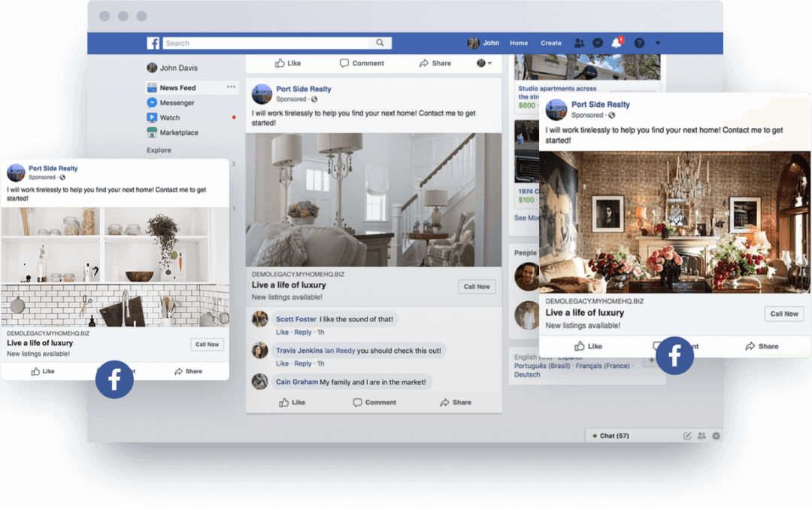Like the kitchen ad card
The image size is (812, 508).
click(x=43, y=371)
